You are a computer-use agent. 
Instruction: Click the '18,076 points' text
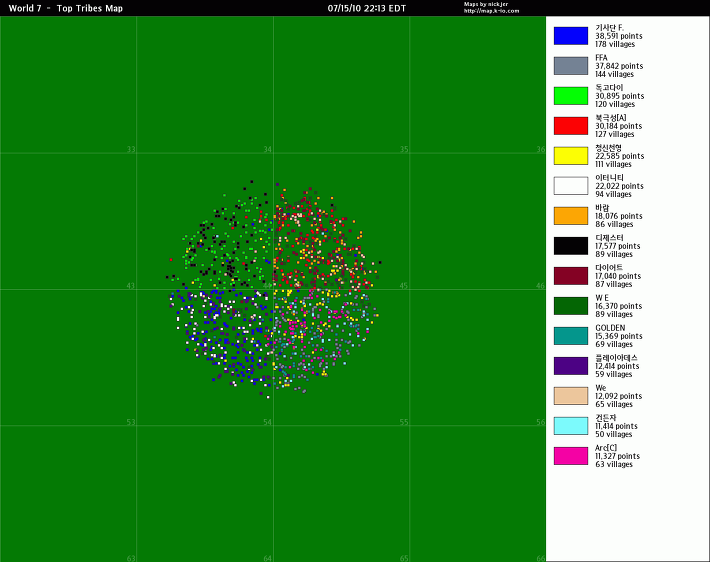point(619,216)
